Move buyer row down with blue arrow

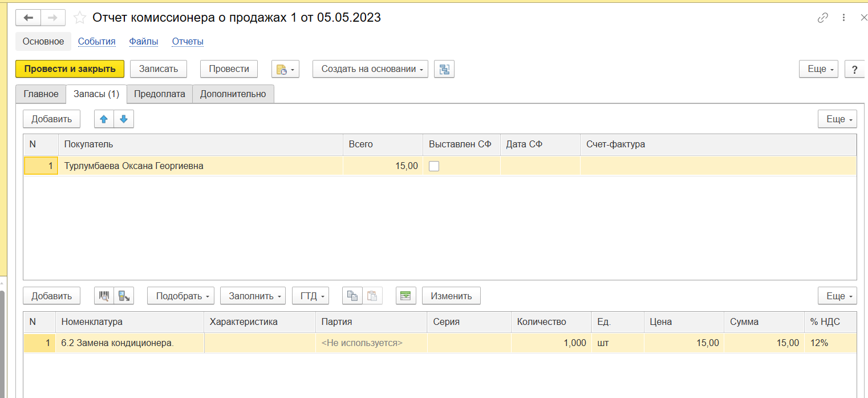(124, 119)
